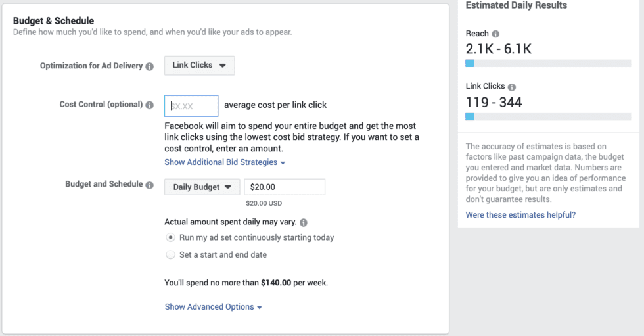
Task: Click the Budget & Schedule section heading
Action: [x=53, y=20]
